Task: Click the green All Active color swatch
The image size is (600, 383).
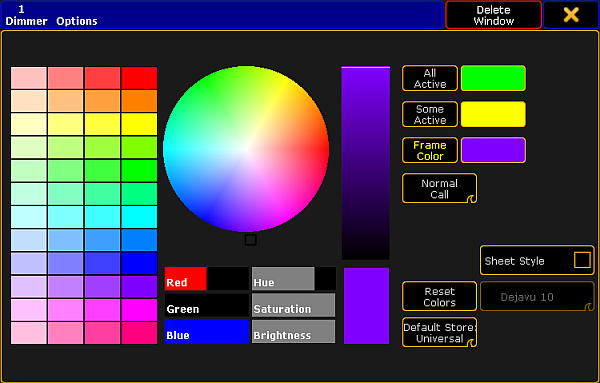Action: [493, 78]
